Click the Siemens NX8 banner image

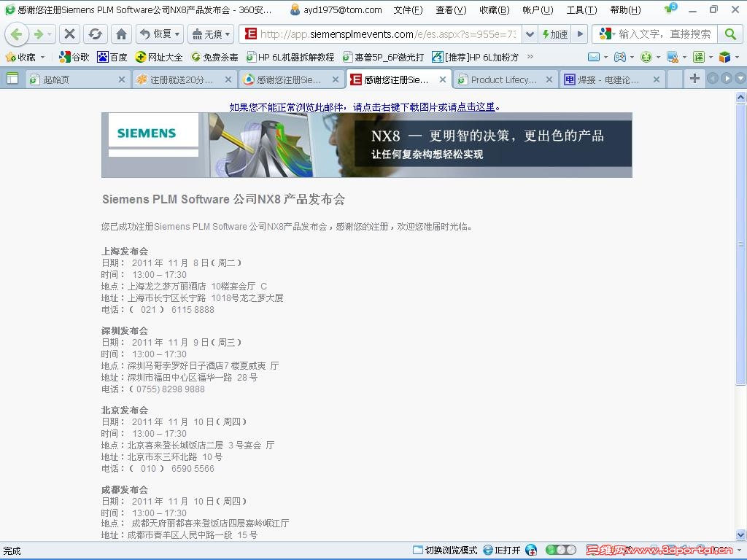[367, 145]
